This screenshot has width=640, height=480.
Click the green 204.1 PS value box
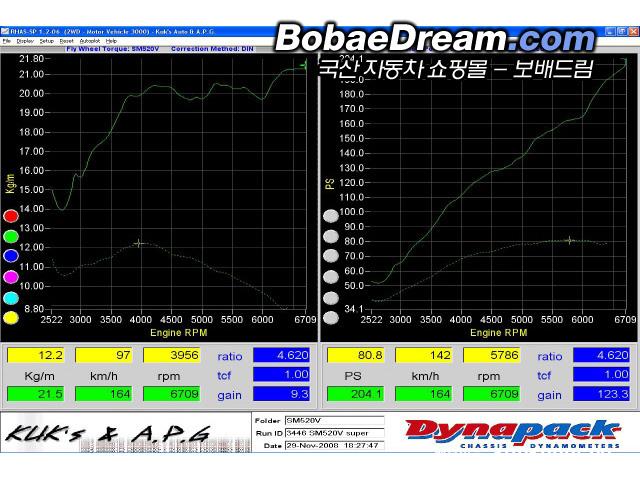pyautogui.click(x=356, y=394)
